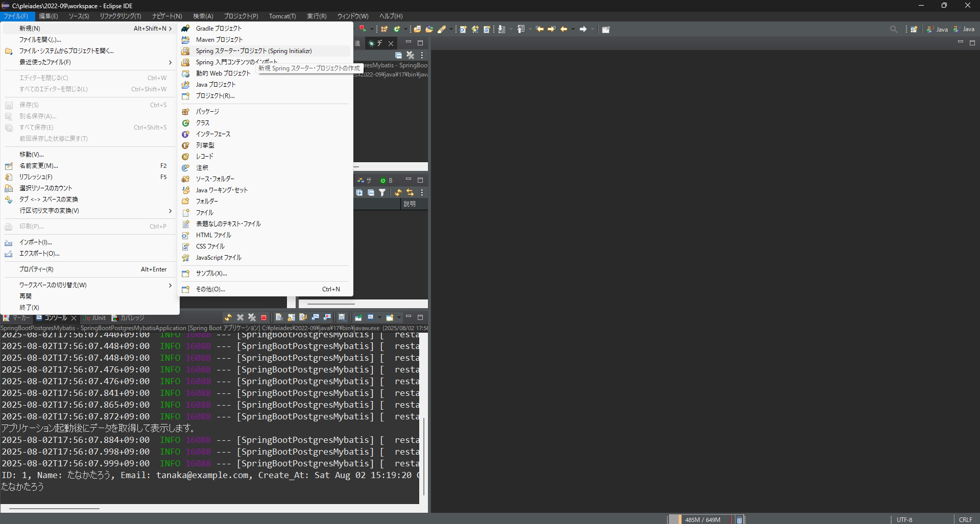Toggle Scroll Lock in the console view
Viewport: 980px width, 524px height.
point(291,317)
